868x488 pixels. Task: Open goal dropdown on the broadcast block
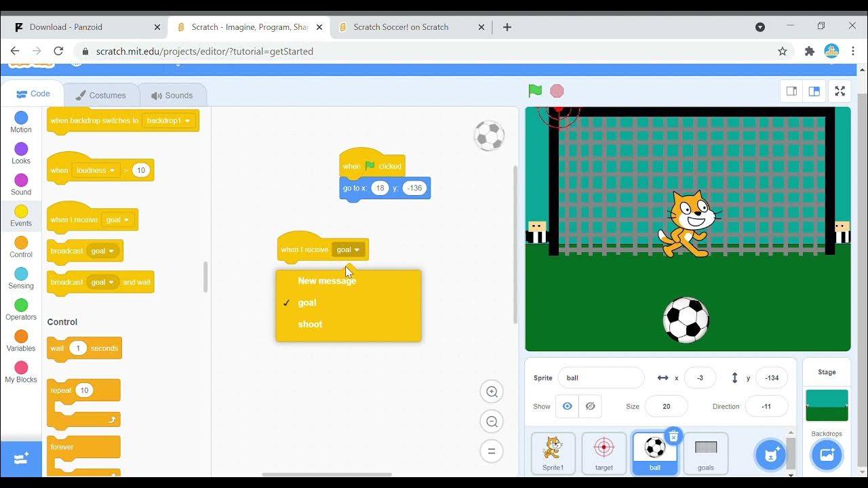tap(103, 251)
